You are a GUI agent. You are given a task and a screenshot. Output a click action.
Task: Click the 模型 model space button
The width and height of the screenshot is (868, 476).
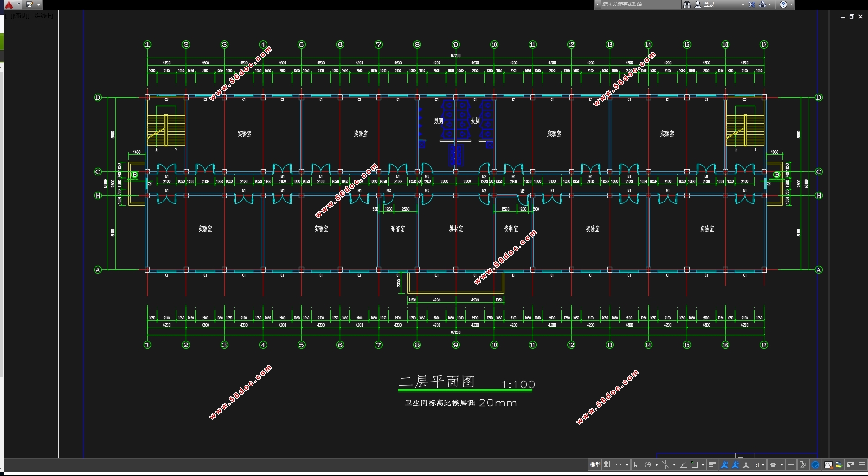595,465
